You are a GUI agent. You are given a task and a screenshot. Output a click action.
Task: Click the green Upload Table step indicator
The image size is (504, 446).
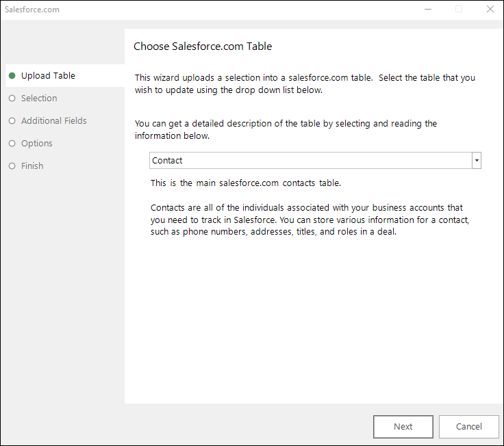point(12,75)
